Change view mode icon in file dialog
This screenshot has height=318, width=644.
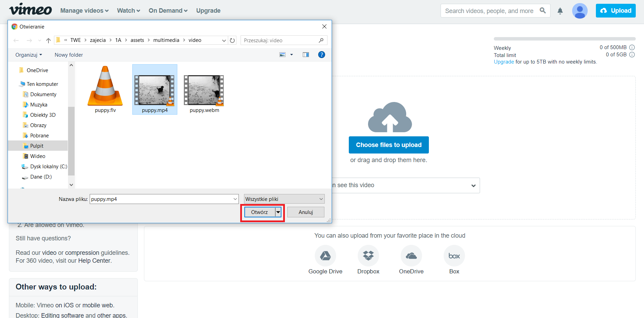pyautogui.click(x=282, y=55)
